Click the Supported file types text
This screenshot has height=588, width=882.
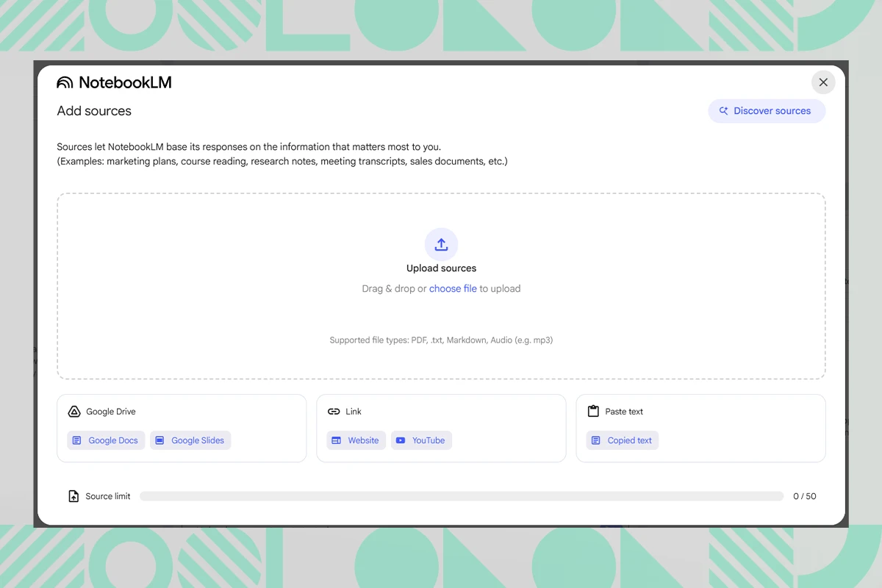[441, 340]
